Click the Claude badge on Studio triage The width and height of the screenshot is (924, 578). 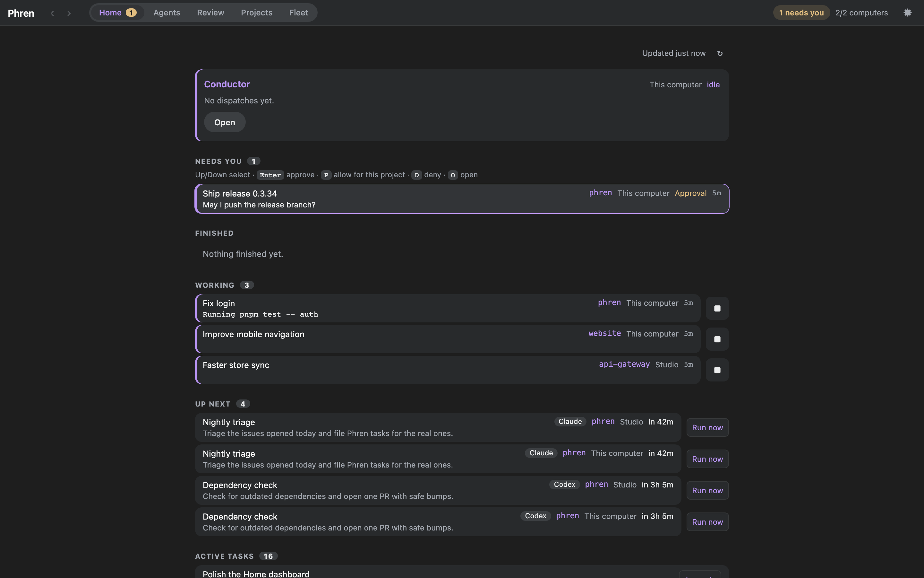coord(570,421)
